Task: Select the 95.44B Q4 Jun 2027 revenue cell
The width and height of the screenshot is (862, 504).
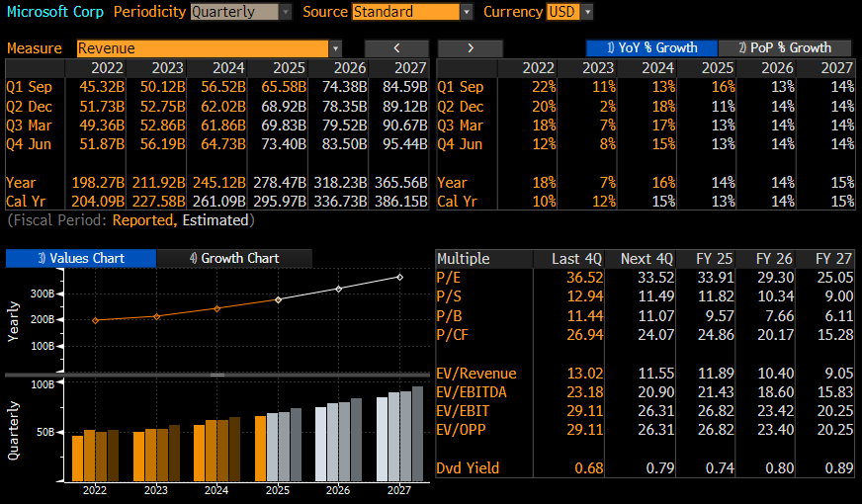Action: click(403, 144)
